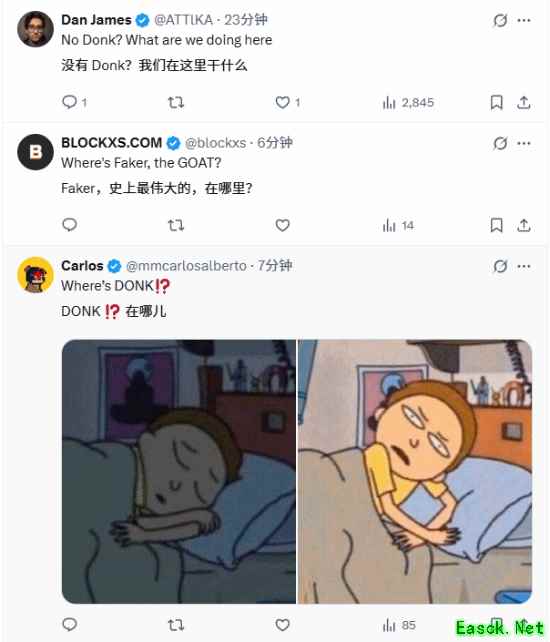This screenshot has width=550, height=642.
Task: Like Carlos's Where's DONK tweet
Action: point(282,625)
